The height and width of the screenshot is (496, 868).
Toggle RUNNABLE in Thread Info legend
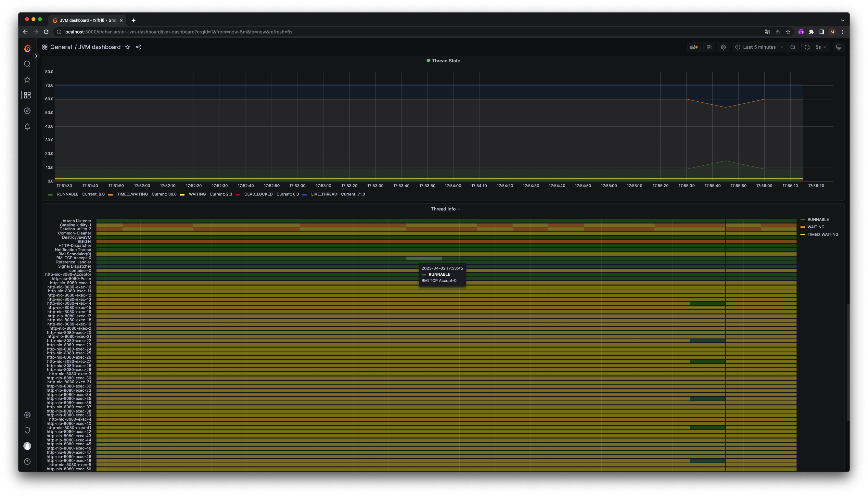pyautogui.click(x=818, y=219)
